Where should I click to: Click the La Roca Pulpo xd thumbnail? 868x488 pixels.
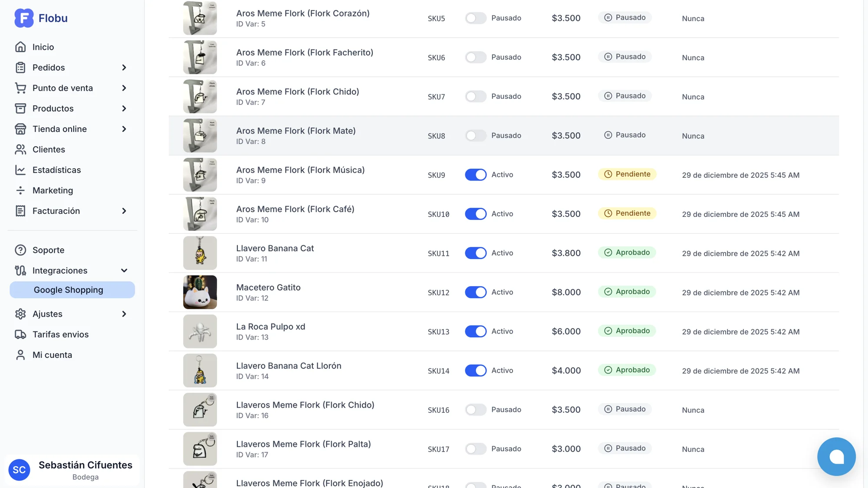200,331
